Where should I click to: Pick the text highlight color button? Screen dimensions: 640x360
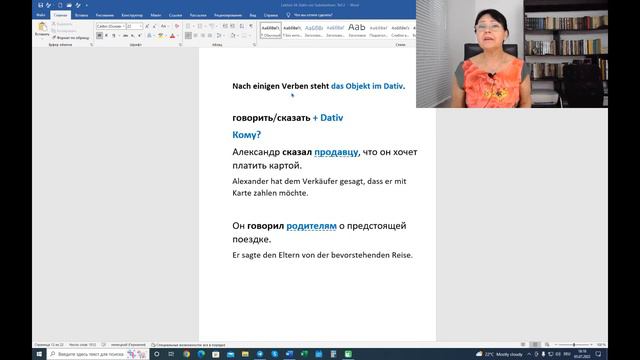161,36
